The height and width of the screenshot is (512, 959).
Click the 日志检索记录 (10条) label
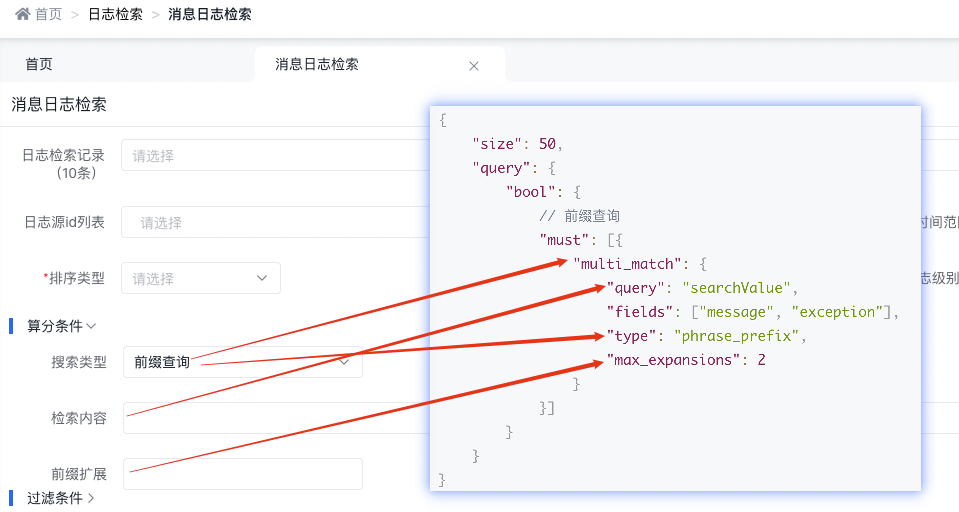(64, 164)
